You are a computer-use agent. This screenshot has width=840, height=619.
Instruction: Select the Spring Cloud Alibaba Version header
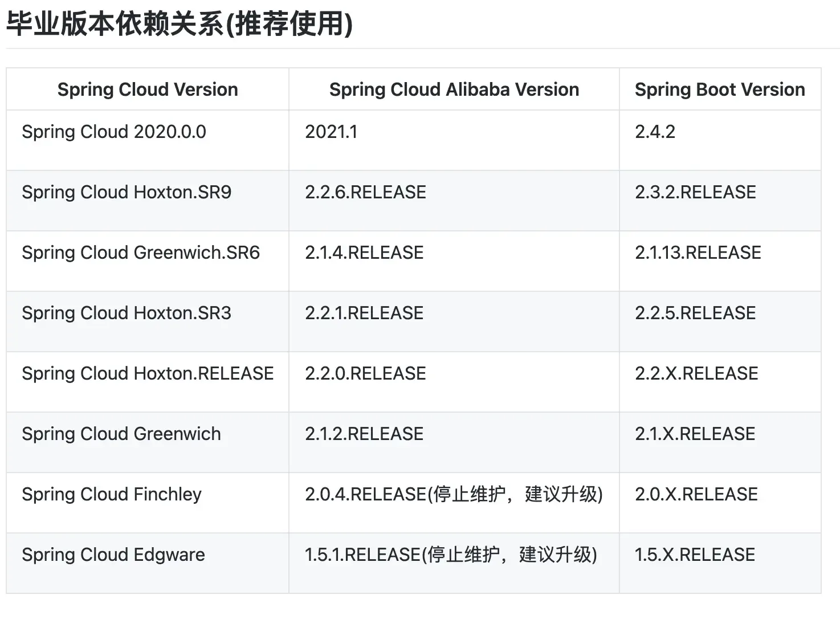pyautogui.click(x=454, y=89)
